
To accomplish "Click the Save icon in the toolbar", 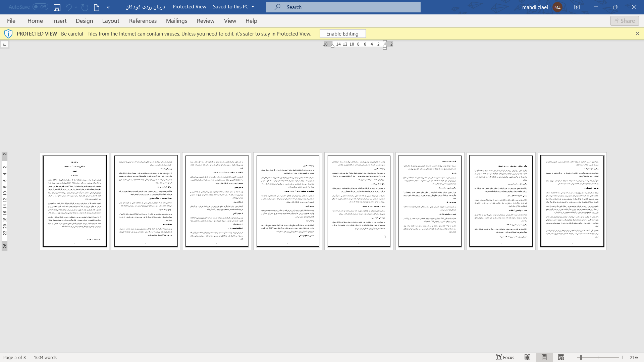I will [57, 7].
